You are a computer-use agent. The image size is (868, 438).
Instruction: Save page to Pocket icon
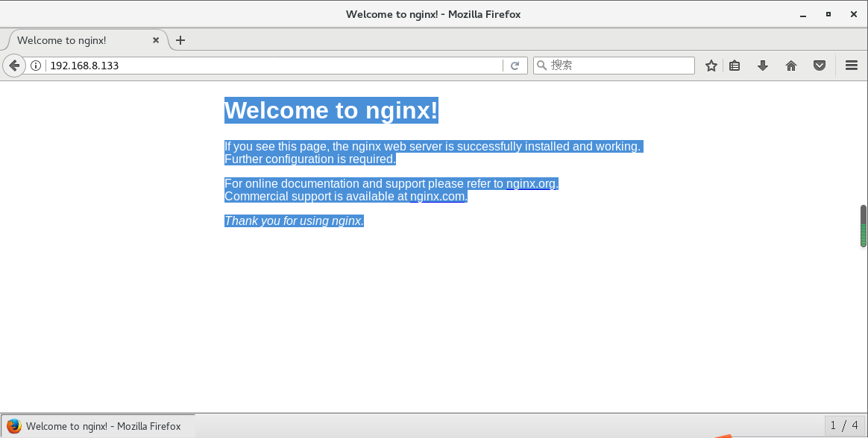pyautogui.click(x=820, y=66)
